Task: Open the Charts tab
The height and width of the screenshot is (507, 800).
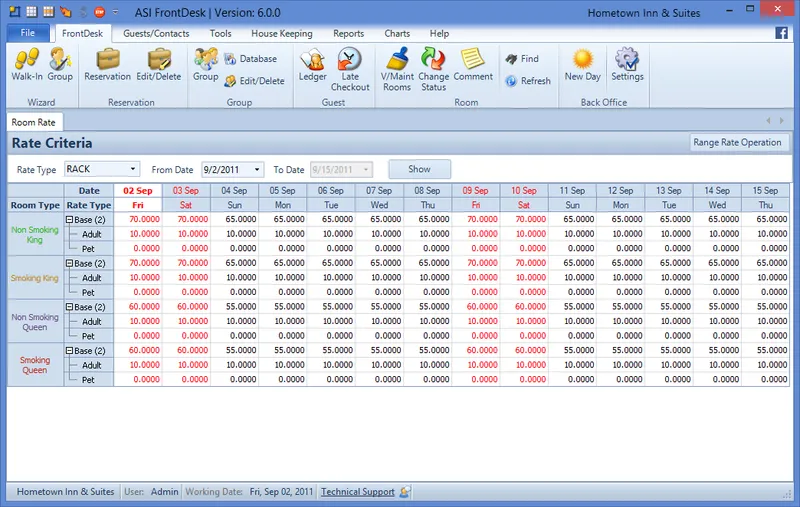Action: pyautogui.click(x=397, y=34)
